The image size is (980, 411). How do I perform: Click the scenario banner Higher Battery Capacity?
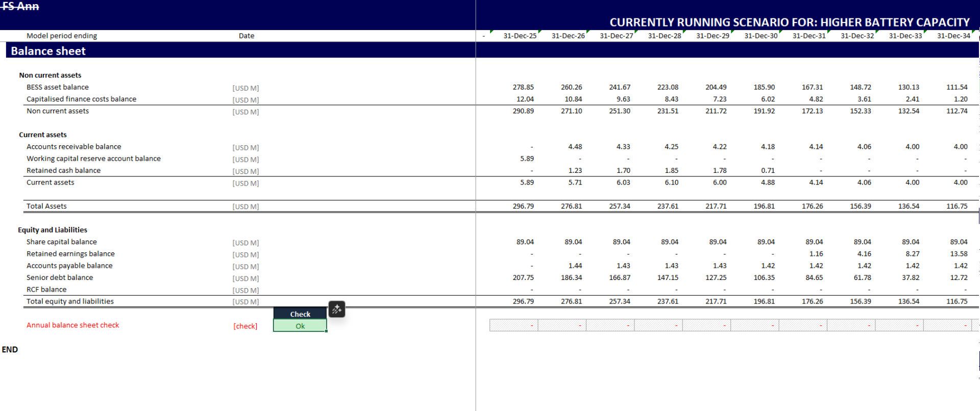point(789,22)
